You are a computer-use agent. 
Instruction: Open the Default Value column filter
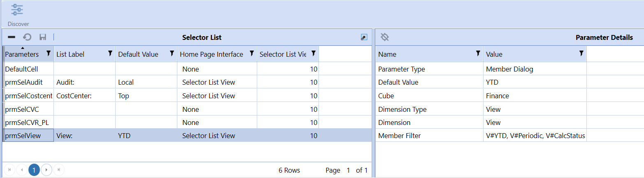[x=172, y=53]
